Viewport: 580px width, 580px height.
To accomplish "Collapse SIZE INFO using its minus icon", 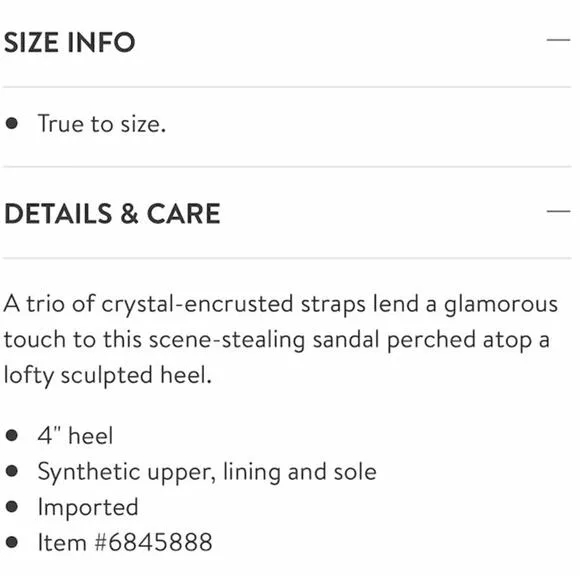I will coord(558,40).
